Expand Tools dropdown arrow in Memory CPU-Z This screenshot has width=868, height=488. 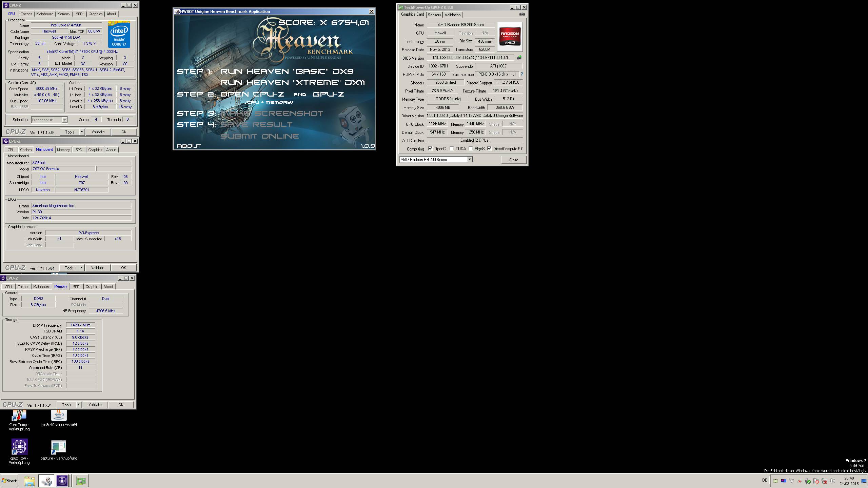79,405
